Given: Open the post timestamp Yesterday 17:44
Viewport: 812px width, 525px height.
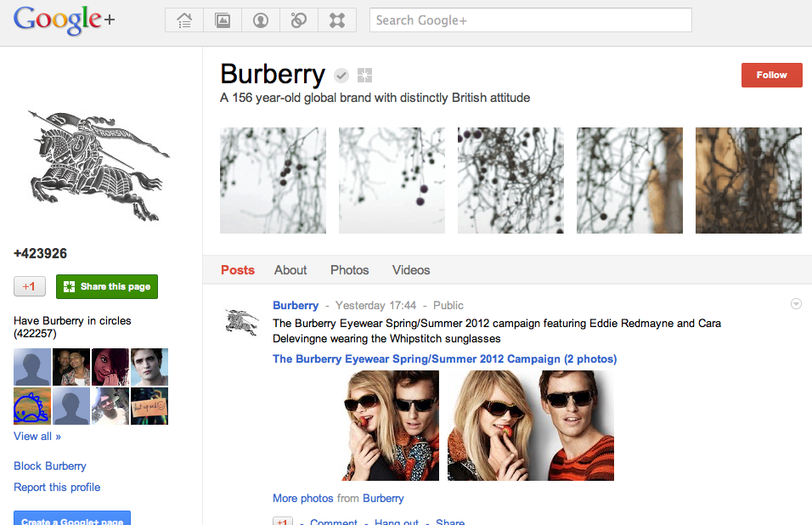Looking at the screenshot, I should tap(375, 306).
